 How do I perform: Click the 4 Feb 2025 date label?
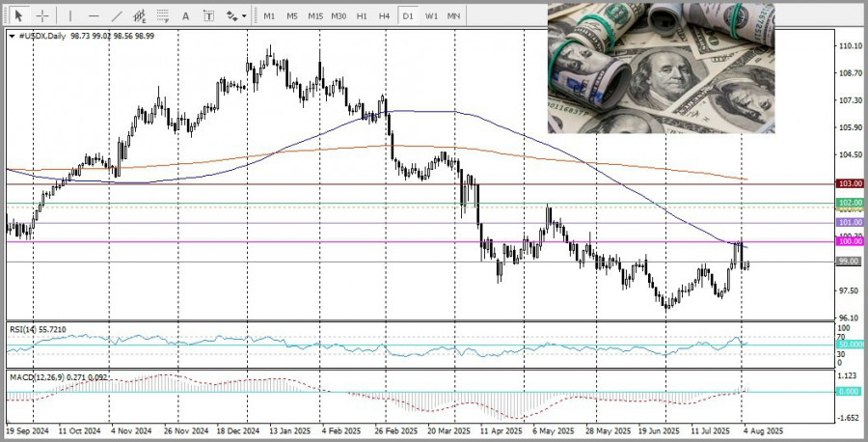pos(341,430)
